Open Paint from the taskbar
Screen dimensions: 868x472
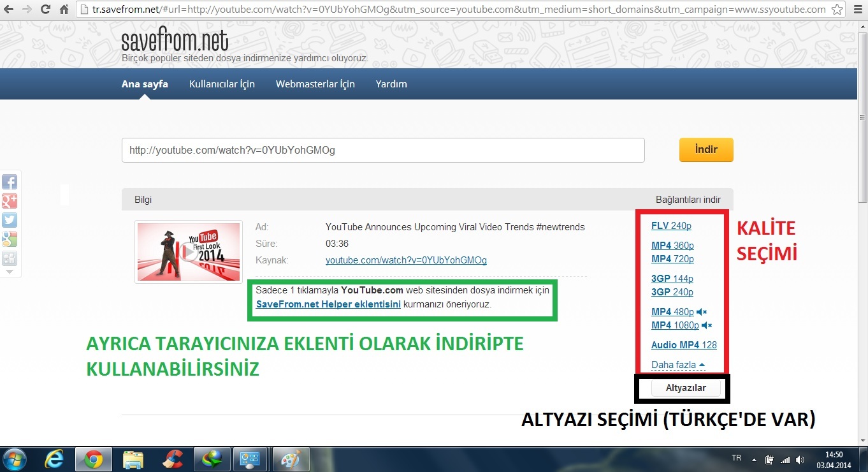click(291, 459)
